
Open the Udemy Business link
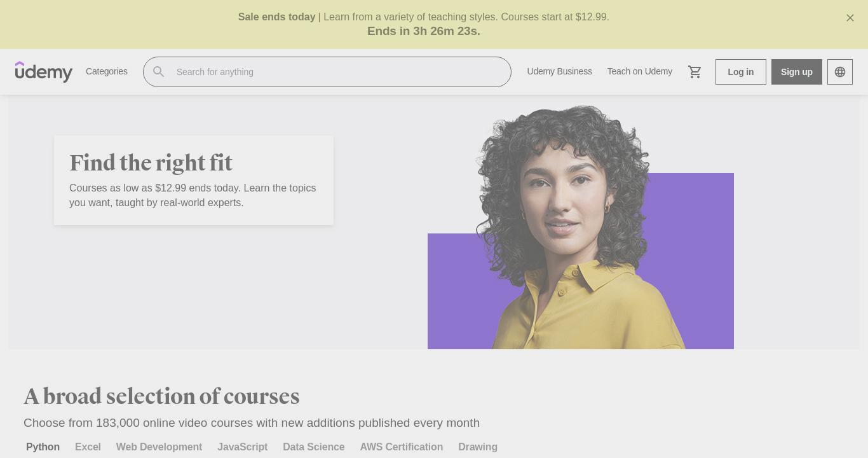point(559,71)
